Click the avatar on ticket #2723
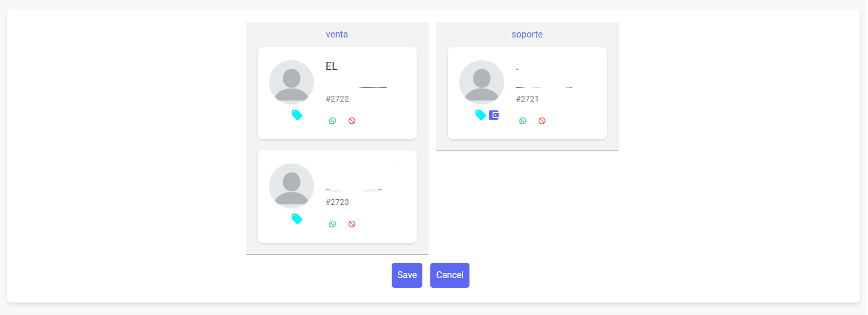The height and width of the screenshot is (315, 868). tap(291, 186)
